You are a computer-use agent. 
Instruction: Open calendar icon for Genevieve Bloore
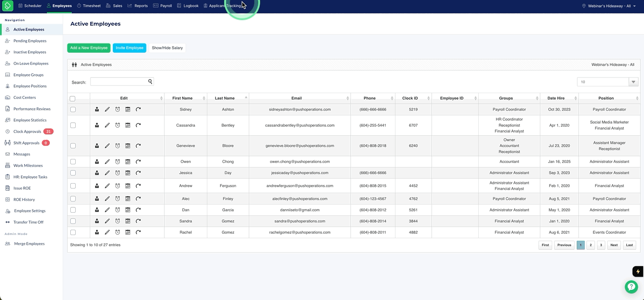point(128,146)
